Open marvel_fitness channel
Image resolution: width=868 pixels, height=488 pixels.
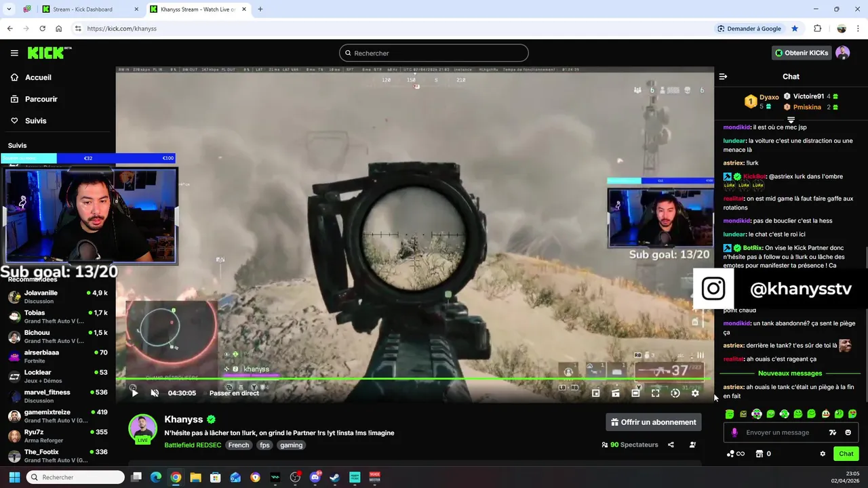[58, 396]
